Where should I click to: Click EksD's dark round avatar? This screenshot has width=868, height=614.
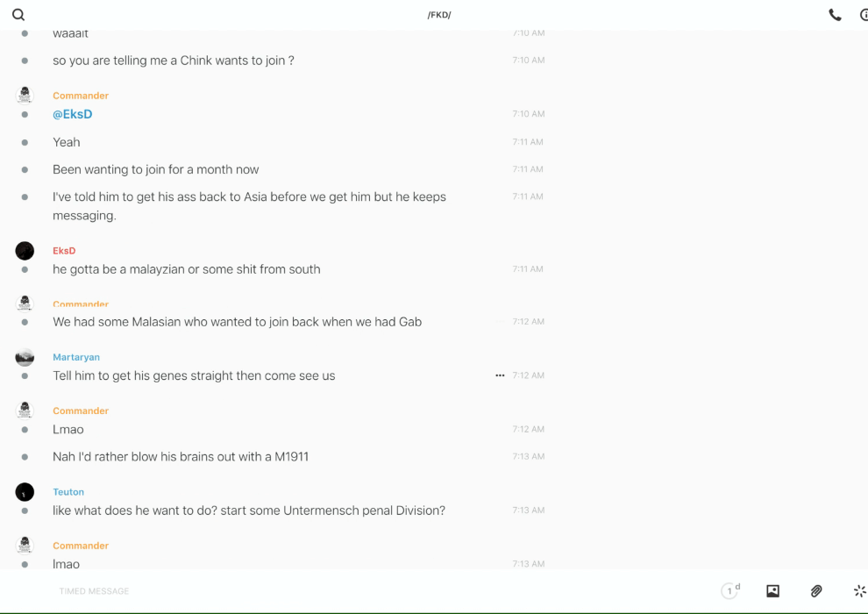click(25, 251)
